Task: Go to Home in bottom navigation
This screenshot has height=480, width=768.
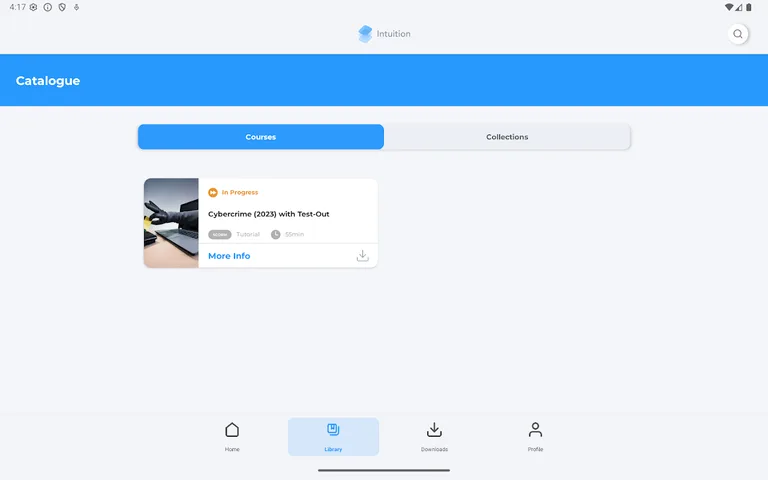Action: [x=232, y=436]
